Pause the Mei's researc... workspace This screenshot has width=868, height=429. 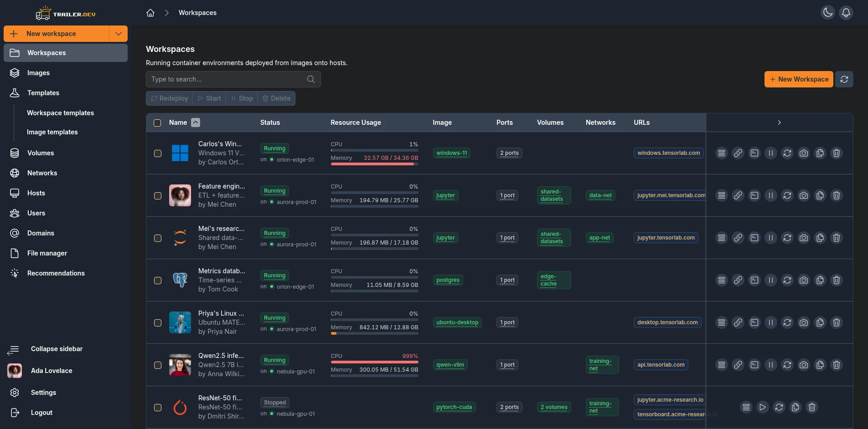[x=771, y=238]
